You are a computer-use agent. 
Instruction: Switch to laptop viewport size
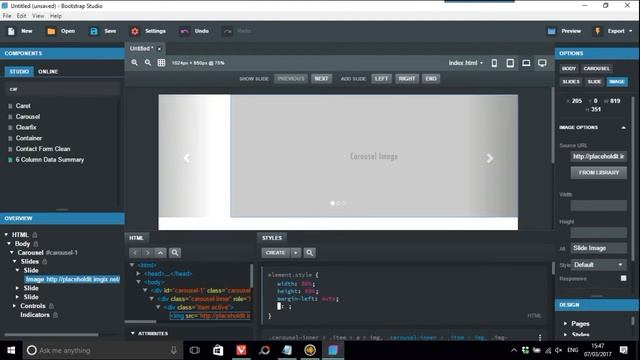coord(526,63)
